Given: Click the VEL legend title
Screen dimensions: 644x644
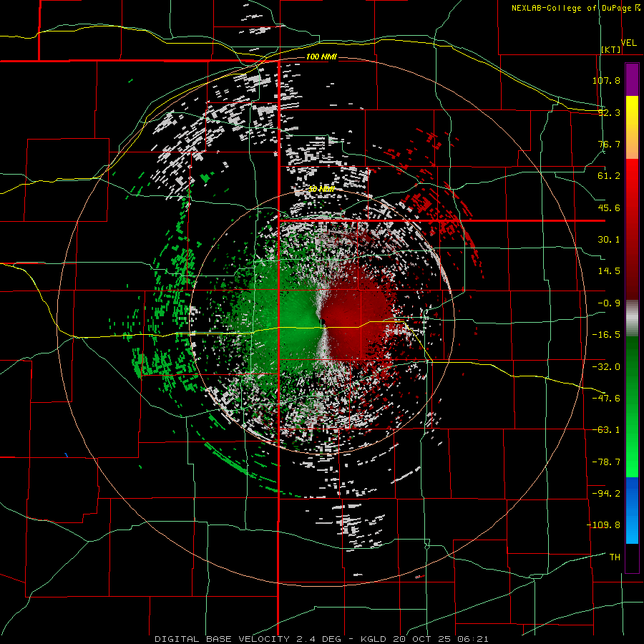Looking at the screenshot, I should (x=628, y=43).
